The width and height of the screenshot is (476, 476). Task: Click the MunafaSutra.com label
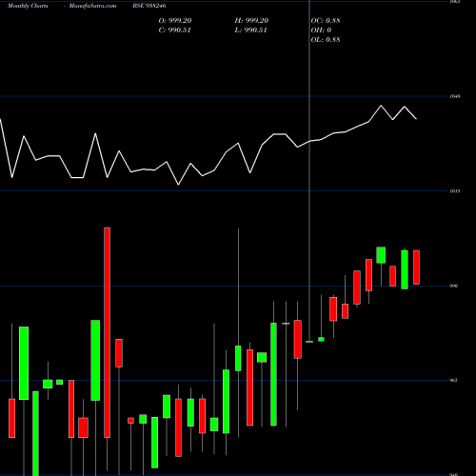pyautogui.click(x=92, y=6)
